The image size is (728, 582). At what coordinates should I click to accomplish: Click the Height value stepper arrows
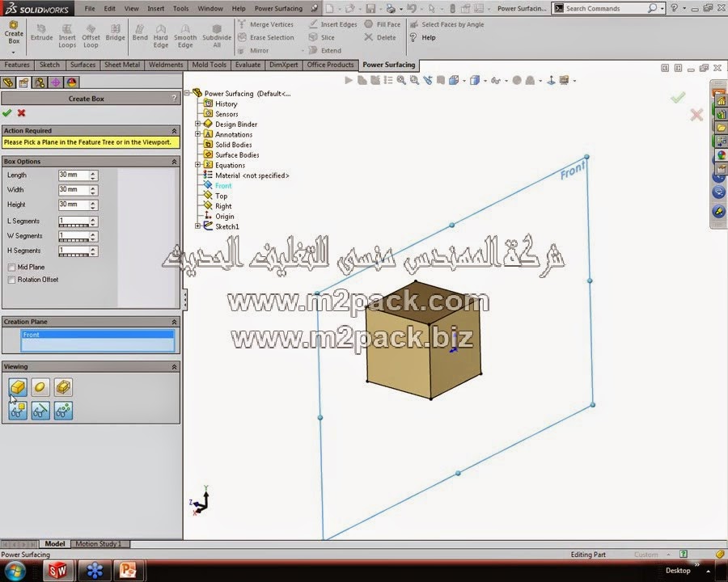click(93, 205)
